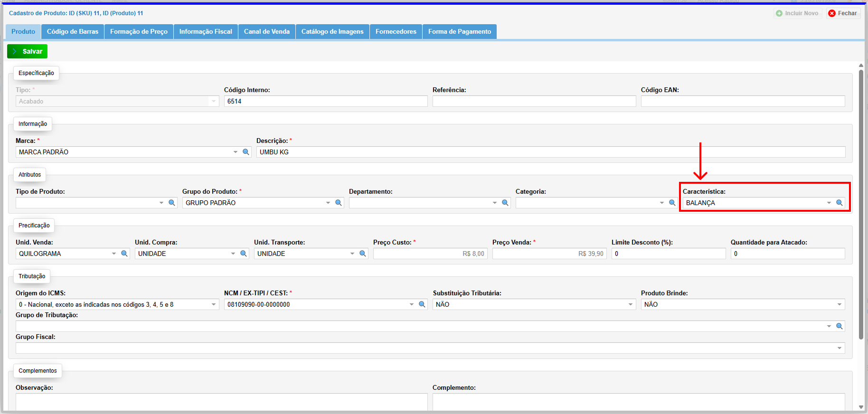868x414 pixels.
Task: Open search for Grupo do Produto
Action: tap(339, 203)
